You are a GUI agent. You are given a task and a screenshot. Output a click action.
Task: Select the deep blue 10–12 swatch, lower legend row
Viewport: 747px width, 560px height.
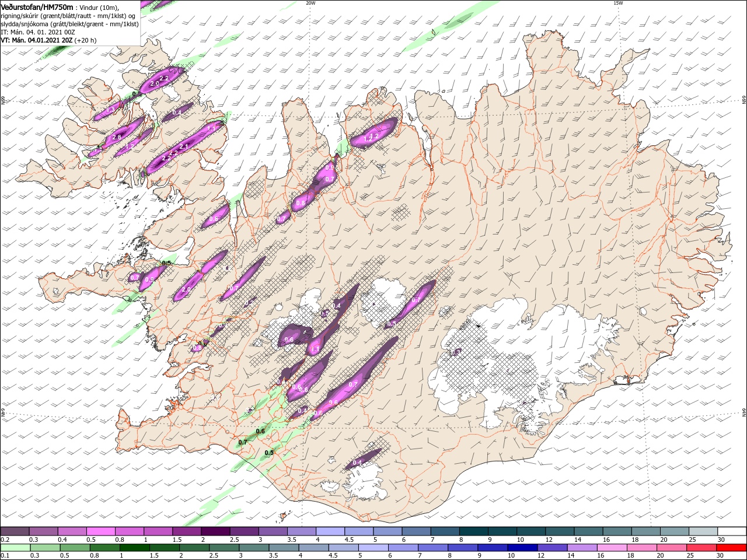point(523,548)
